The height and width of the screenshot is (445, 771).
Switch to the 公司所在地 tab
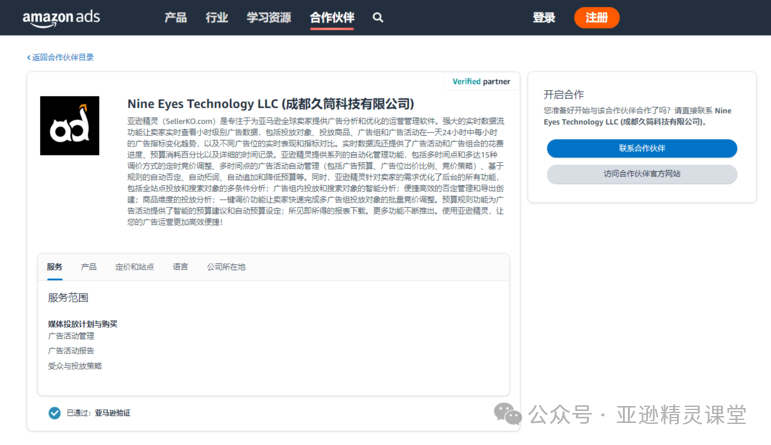(226, 267)
